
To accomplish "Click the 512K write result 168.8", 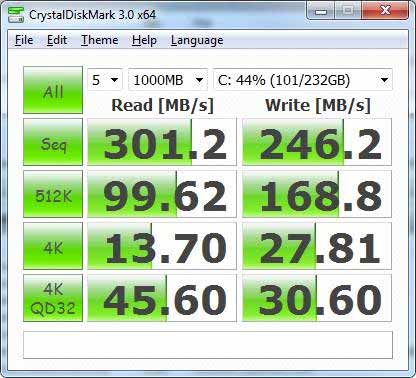I will [317, 194].
